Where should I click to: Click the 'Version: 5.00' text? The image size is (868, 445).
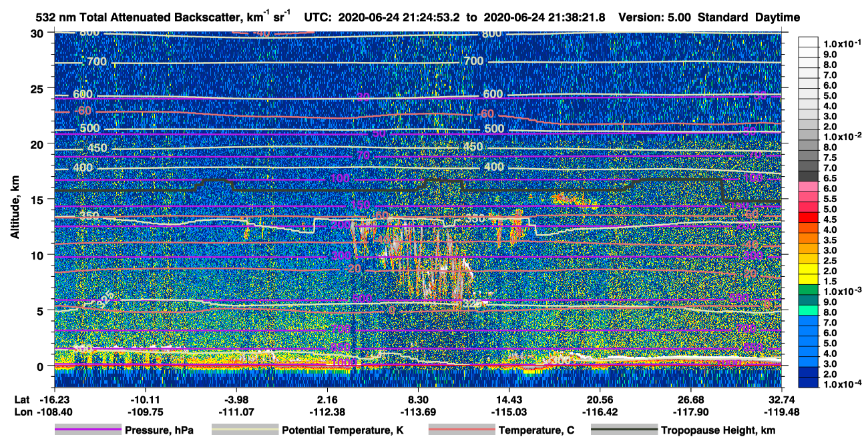655,17
